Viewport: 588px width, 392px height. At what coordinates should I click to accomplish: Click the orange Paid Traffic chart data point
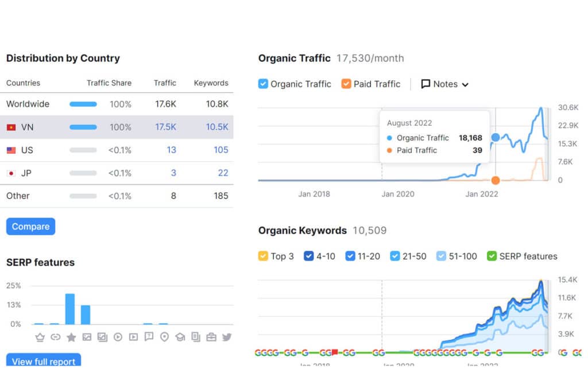(x=496, y=180)
